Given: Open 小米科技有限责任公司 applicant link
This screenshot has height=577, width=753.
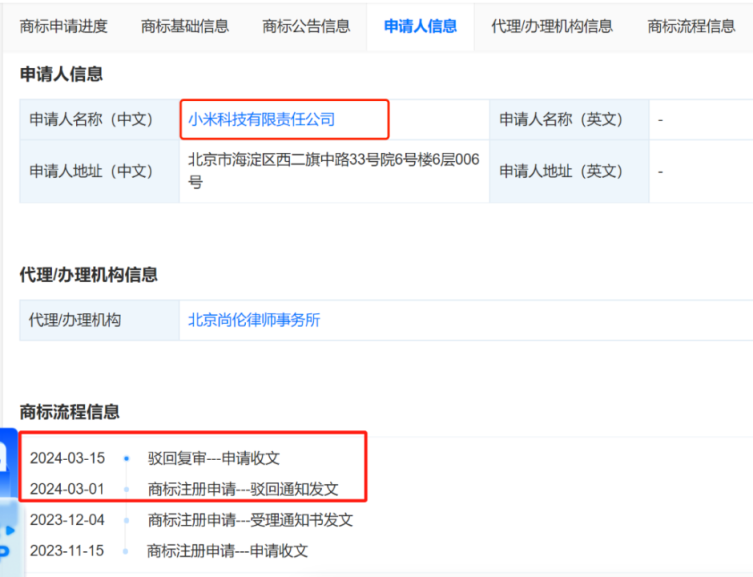Looking at the screenshot, I should pyautogui.click(x=261, y=119).
